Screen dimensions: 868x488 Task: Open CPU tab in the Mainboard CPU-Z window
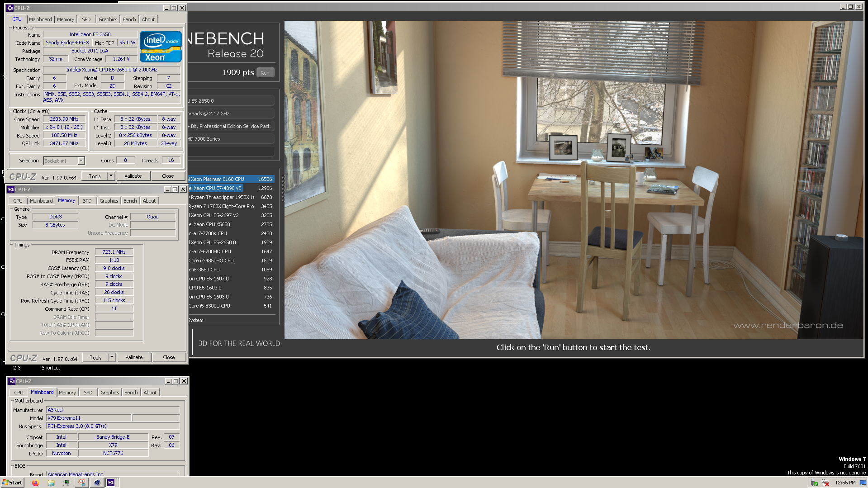click(x=19, y=393)
